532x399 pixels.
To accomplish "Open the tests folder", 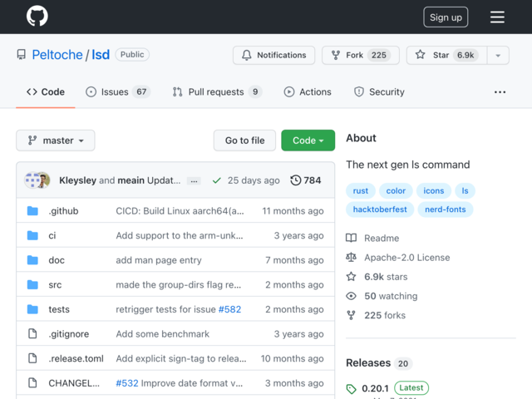I will click(59, 309).
